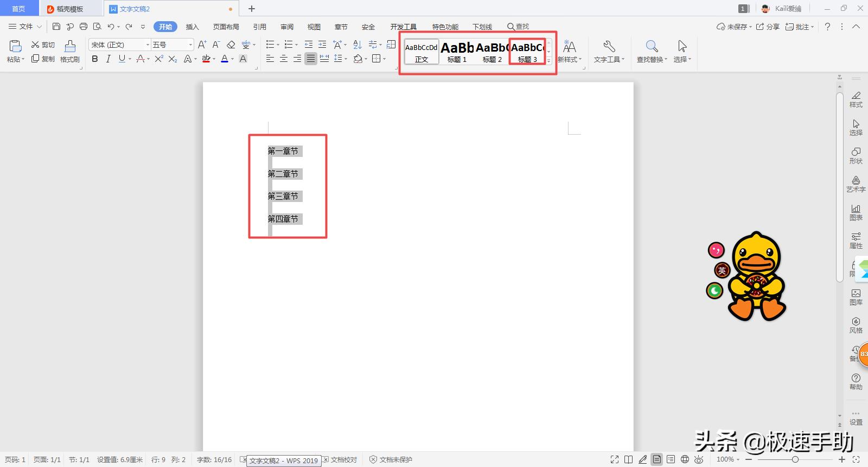Click the Print icon in quick toolbar
Image resolution: width=868 pixels, height=467 pixels.
pyautogui.click(x=83, y=27)
